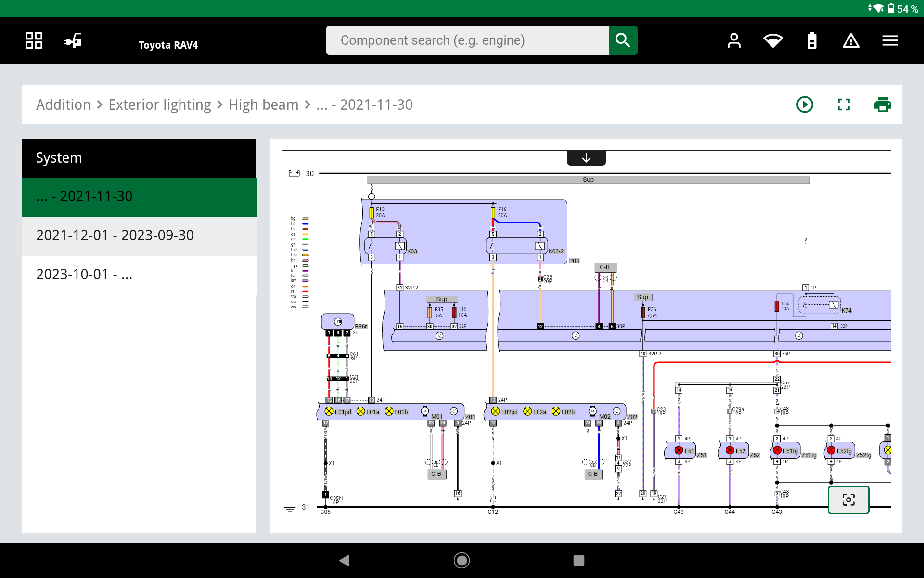Open the warning triangle alerts icon
The image size is (924, 578).
[x=851, y=40]
